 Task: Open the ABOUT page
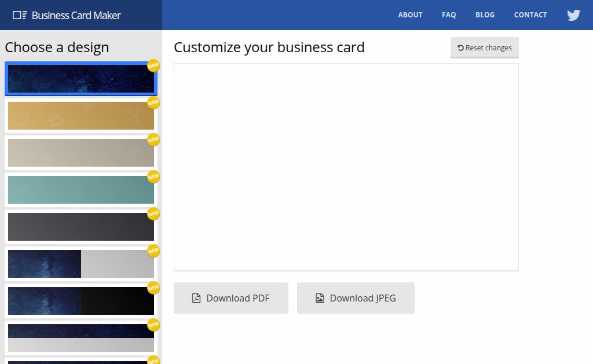coord(410,14)
